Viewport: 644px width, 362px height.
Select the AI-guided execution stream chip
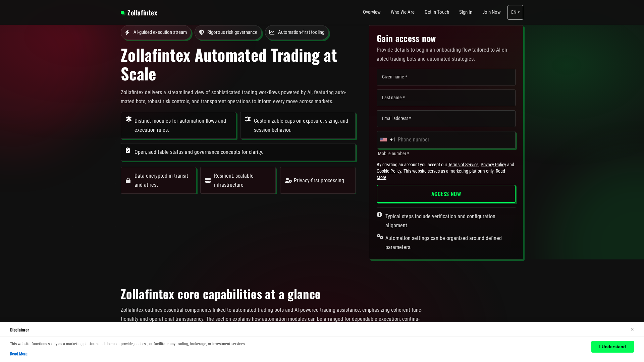[x=156, y=33]
